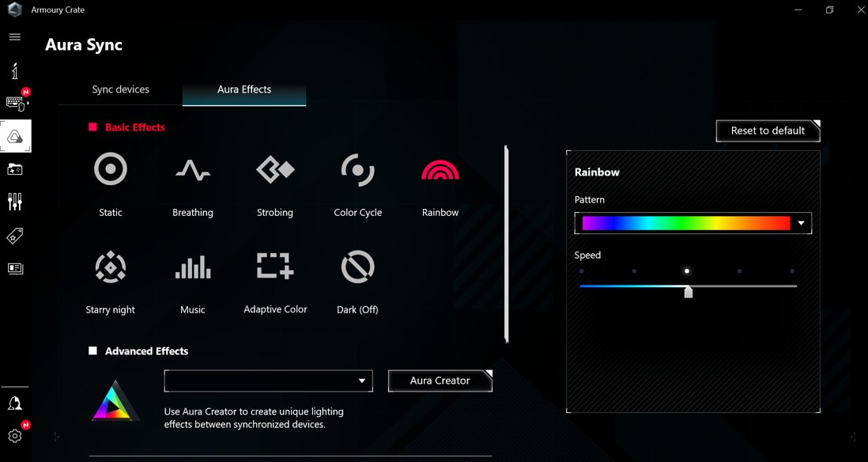This screenshot has width=868, height=462.
Task: Pick the Adaptive Color effect icon
Action: point(275,266)
